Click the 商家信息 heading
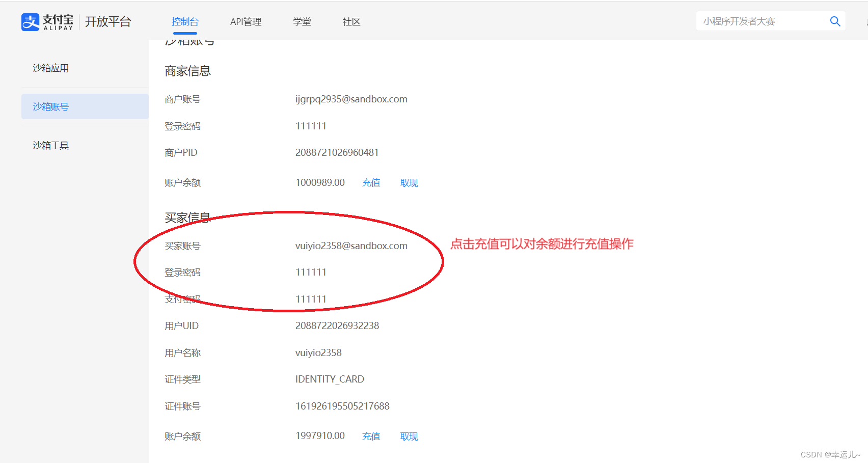The height and width of the screenshot is (463, 868). click(187, 71)
